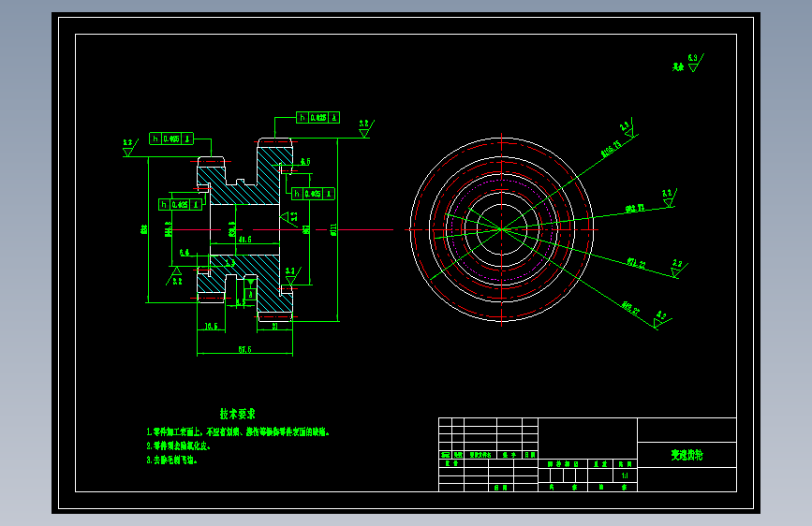Select the 57.5 overall width dimension

245,349
